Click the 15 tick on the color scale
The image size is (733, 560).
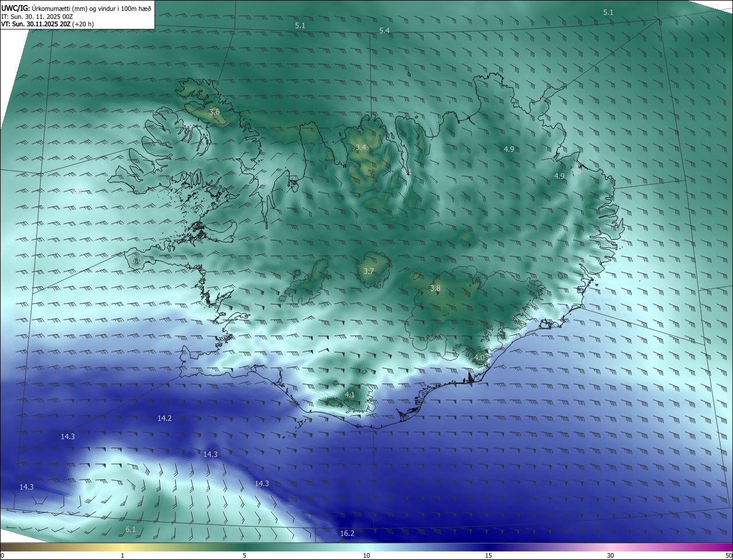pos(488,555)
